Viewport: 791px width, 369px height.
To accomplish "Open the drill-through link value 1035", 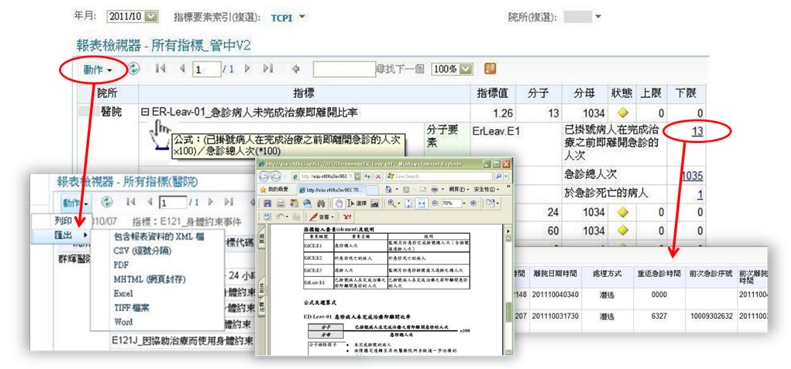I will click(692, 176).
